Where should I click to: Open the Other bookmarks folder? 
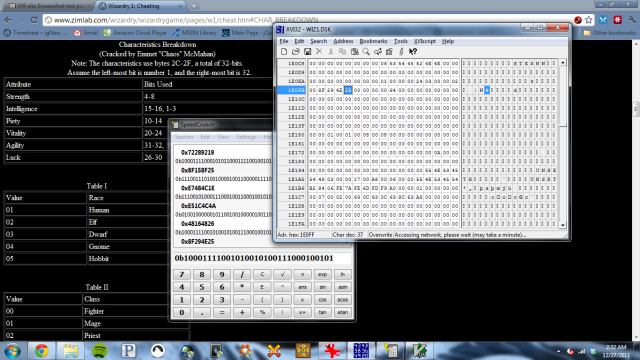610,33
